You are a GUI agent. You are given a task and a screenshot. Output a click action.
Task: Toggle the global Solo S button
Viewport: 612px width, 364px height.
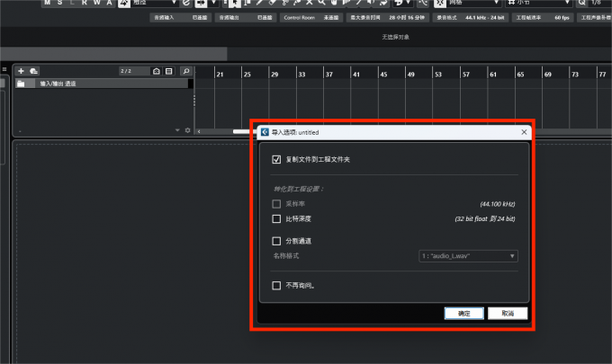tap(59, 3)
